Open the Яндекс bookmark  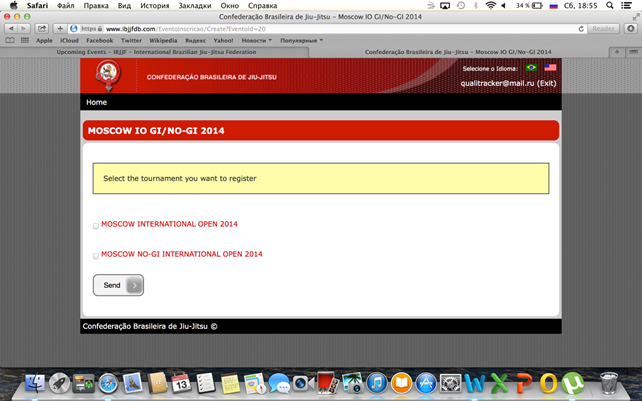(x=195, y=41)
